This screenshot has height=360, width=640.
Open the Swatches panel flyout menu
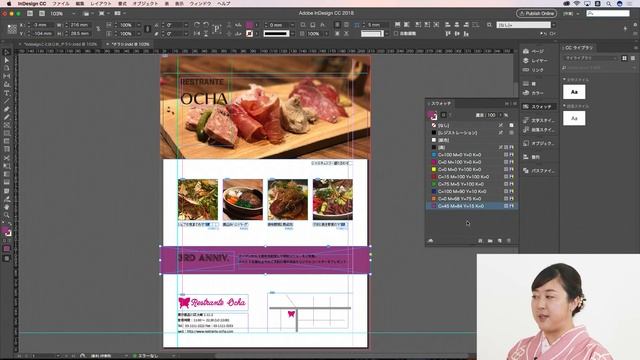coord(515,104)
